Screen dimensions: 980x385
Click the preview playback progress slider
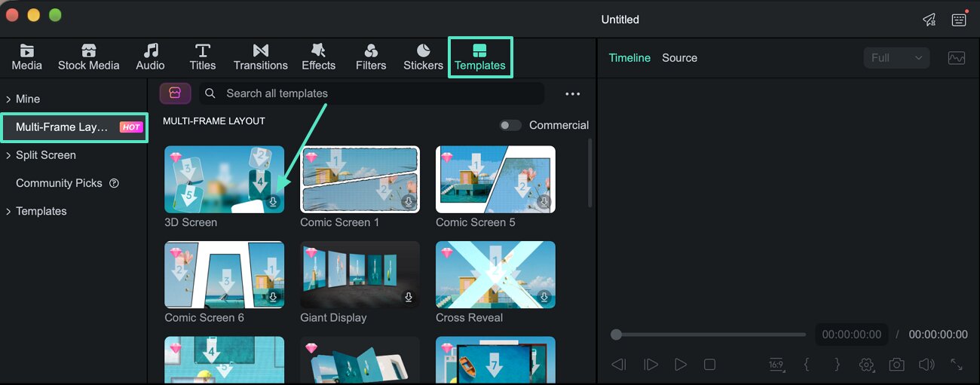(x=709, y=335)
